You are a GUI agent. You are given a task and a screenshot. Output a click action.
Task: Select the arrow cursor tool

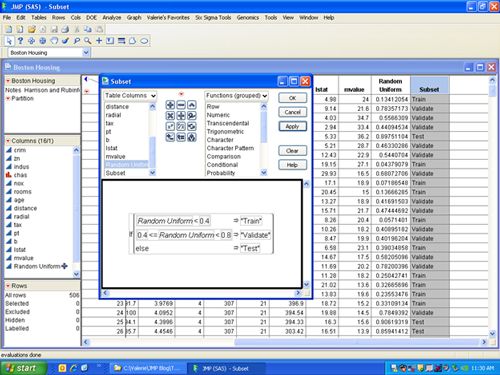[x=9, y=41]
